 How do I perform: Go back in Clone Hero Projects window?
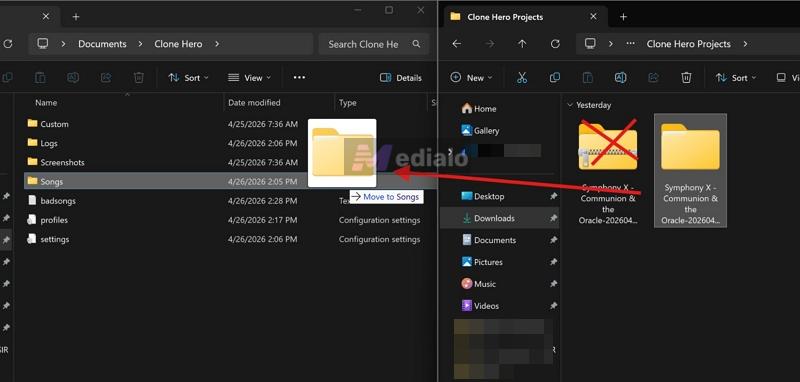click(457, 44)
